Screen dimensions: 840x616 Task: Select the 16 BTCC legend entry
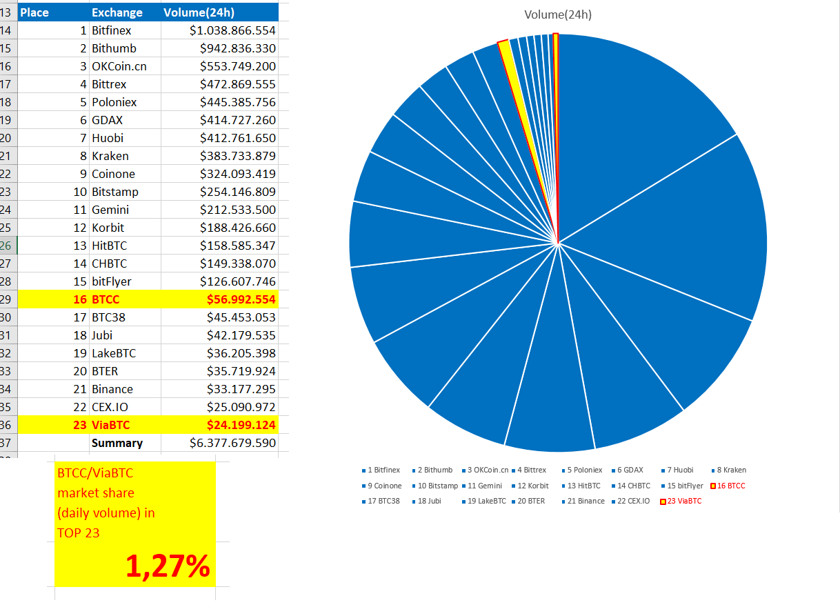coord(728,486)
